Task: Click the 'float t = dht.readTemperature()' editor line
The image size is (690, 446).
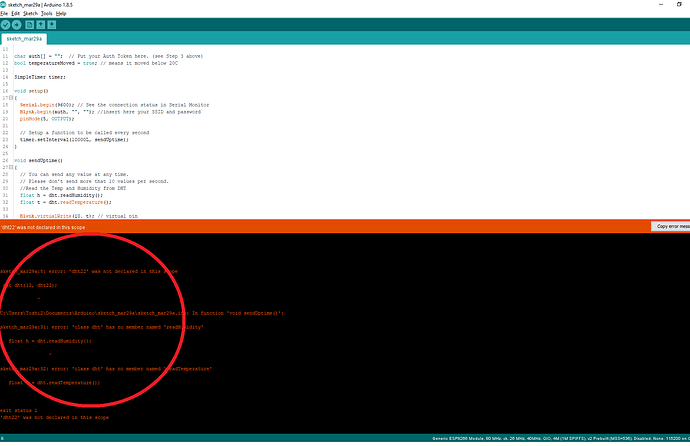Action: [x=66, y=202]
